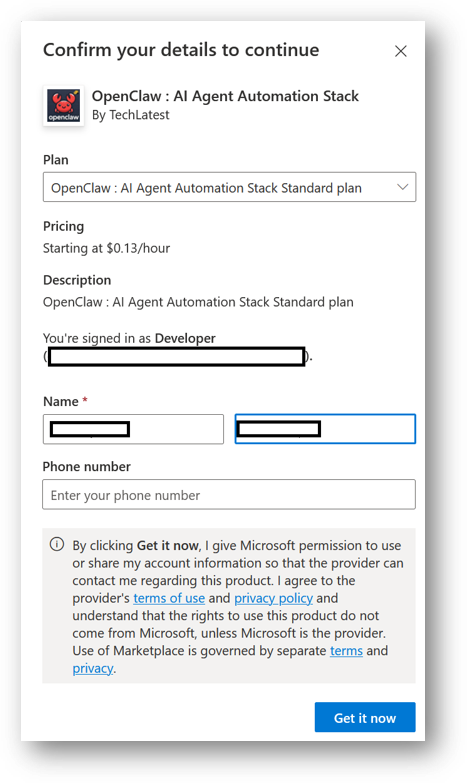Click the Get it now button
Image resolution: width=467 pixels, height=783 pixels.
pyautogui.click(x=365, y=718)
